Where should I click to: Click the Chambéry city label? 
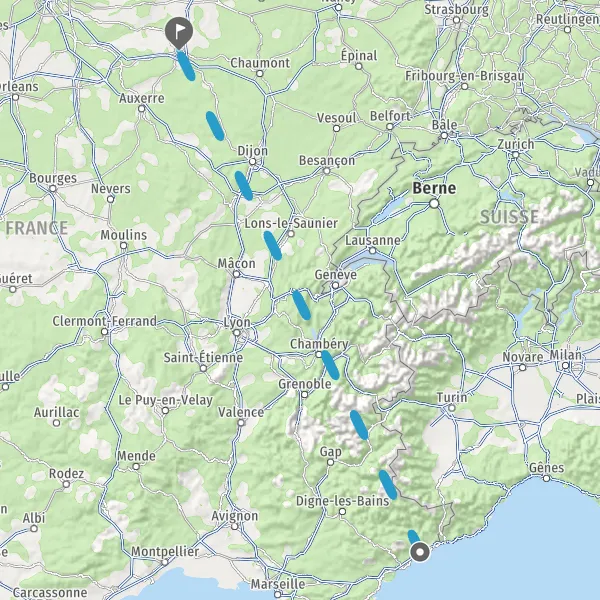click(319, 344)
